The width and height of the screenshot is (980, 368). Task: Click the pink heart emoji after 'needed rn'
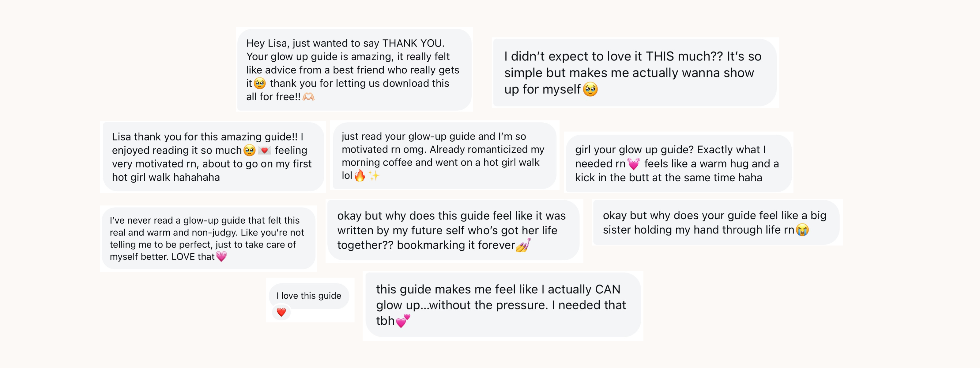(633, 164)
